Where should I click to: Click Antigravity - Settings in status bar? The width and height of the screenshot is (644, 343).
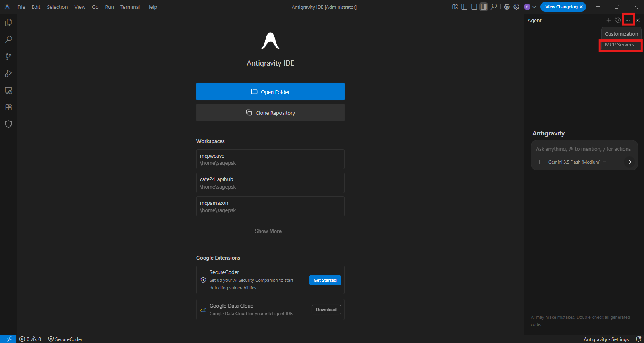pos(606,339)
